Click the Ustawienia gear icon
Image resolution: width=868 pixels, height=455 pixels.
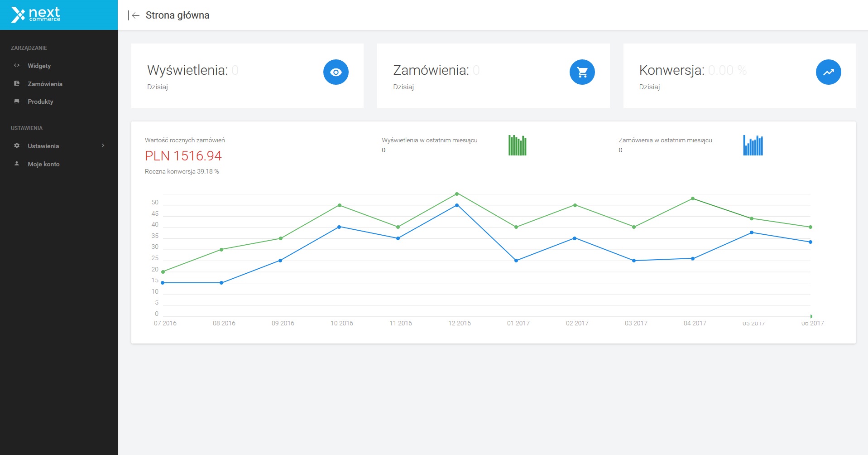click(x=17, y=145)
